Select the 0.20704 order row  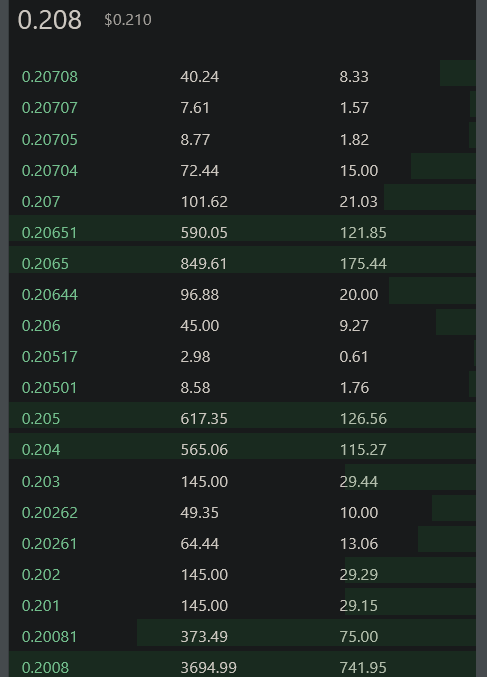(242, 171)
